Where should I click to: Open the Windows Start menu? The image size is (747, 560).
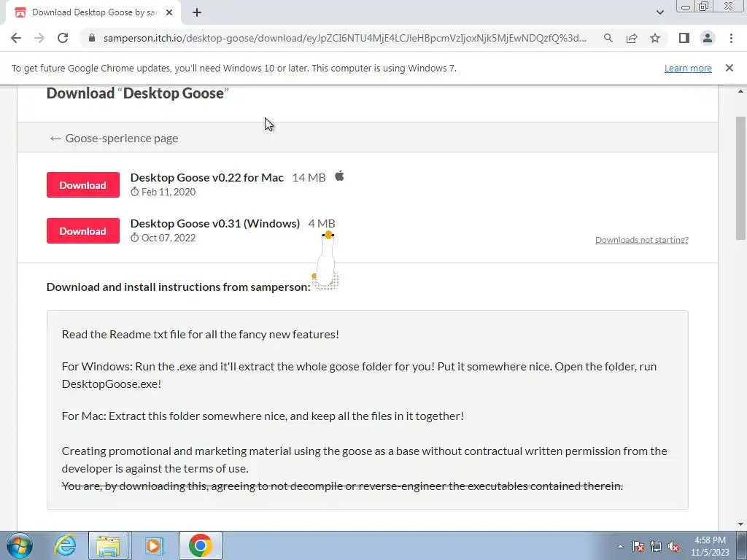20,545
